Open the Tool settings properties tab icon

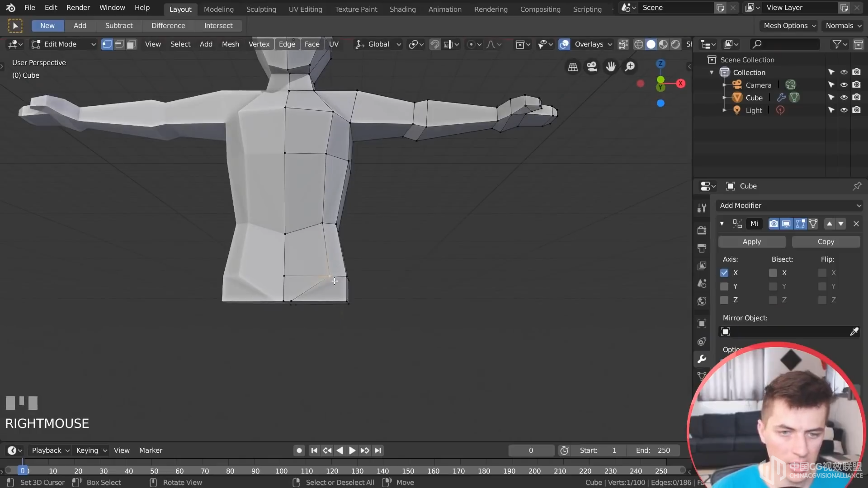[702, 208]
